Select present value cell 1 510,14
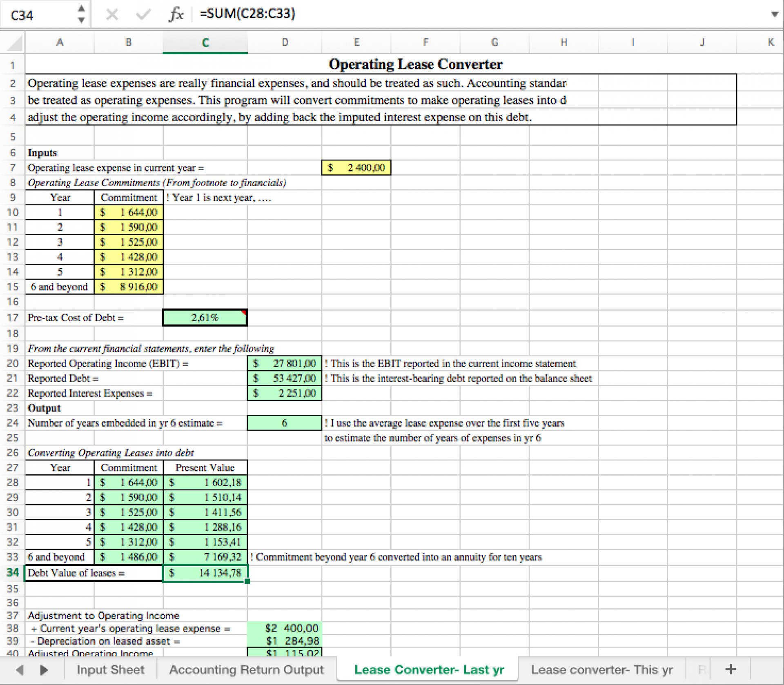The height and width of the screenshot is (685, 784). click(205, 497)
